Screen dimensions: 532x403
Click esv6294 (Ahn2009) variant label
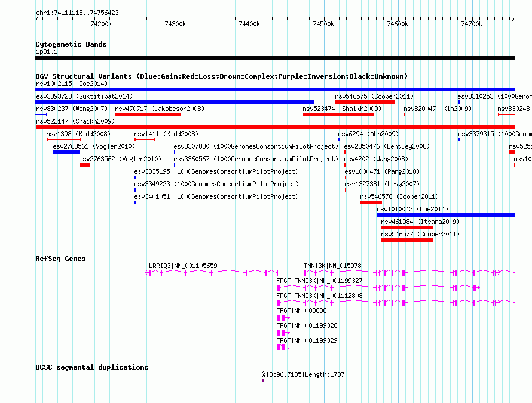pyautogui.click(x=368, y=134)
